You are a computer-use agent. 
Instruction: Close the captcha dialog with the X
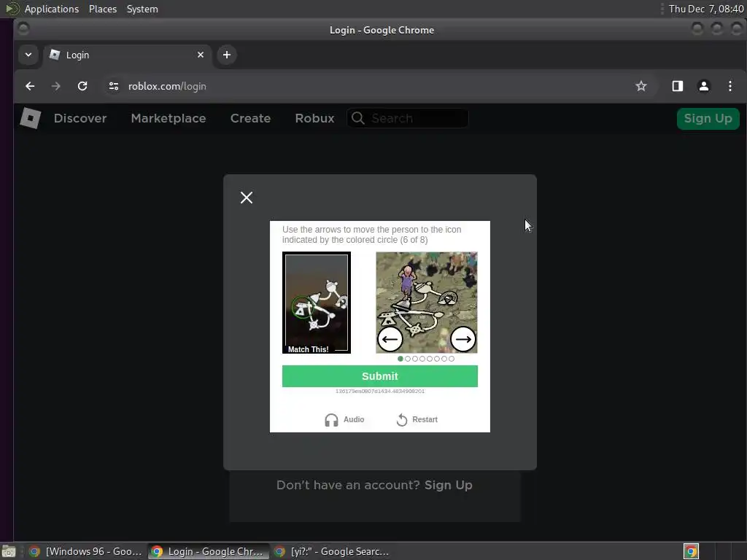[x=247, y=198]
